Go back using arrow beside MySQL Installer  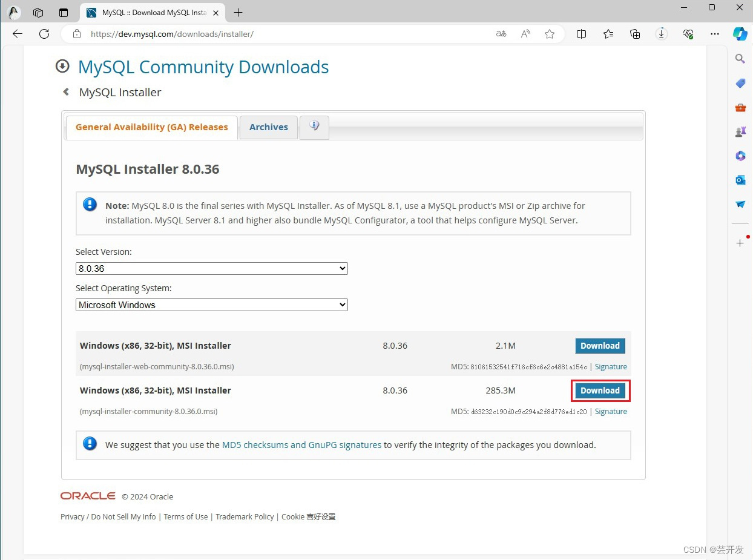(x=66, y=92)
